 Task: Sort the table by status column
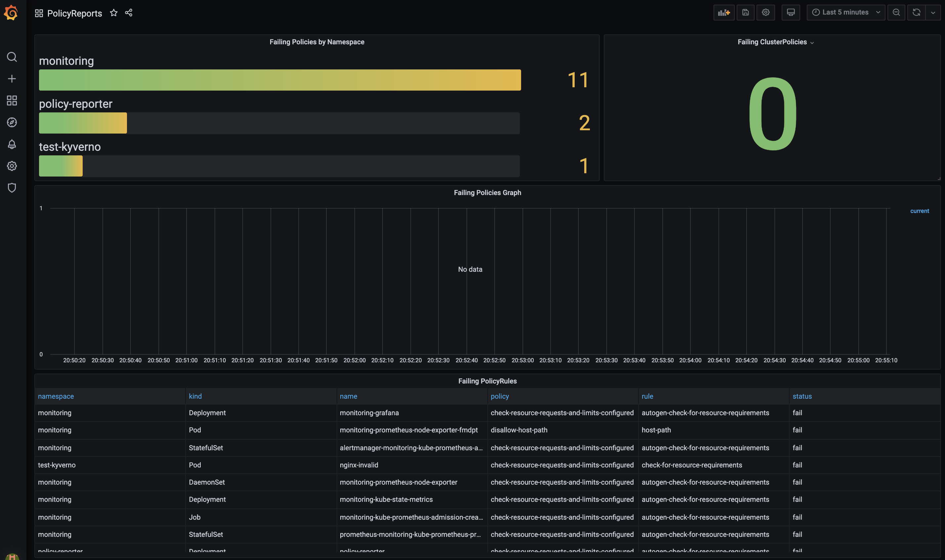click(x=802, y=396)
